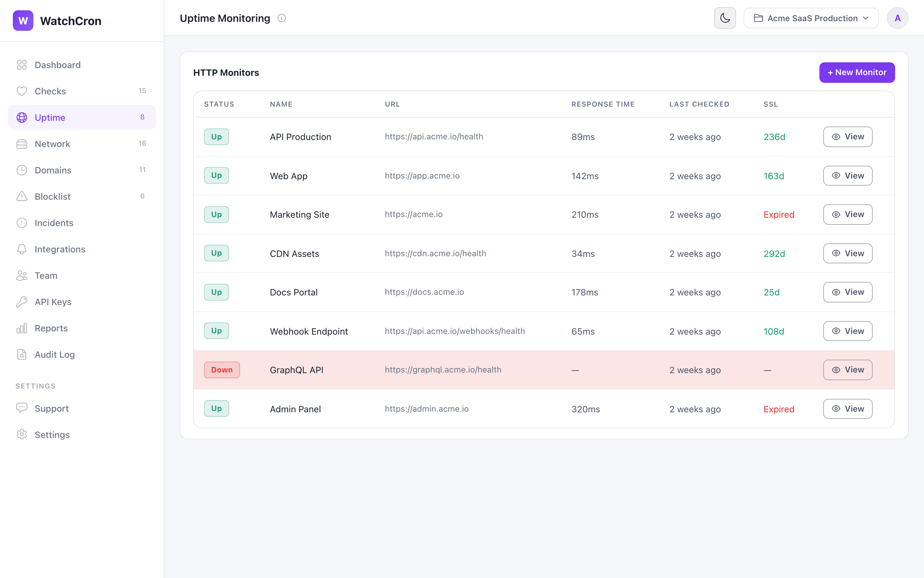The height and width of the screenshot is (578, 924).
Task: Click the Checks heart icon
Action: tap(22, 91)
